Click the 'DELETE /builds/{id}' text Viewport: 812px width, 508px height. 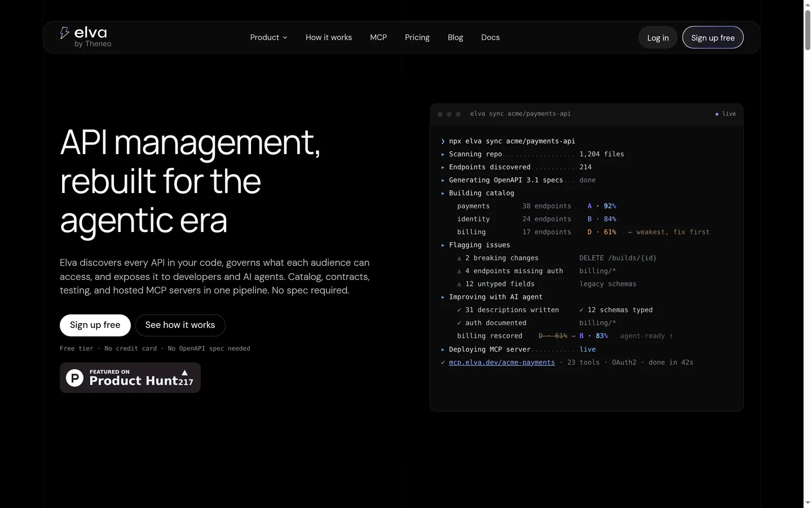point(618,258)
